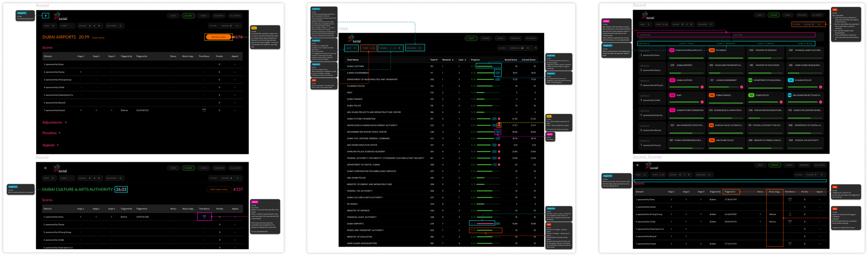Click pink bonus check on Fujairah Police lane card
Viewport: 868px width, 256px height.
pyautogui.click(x=821, y=87)
